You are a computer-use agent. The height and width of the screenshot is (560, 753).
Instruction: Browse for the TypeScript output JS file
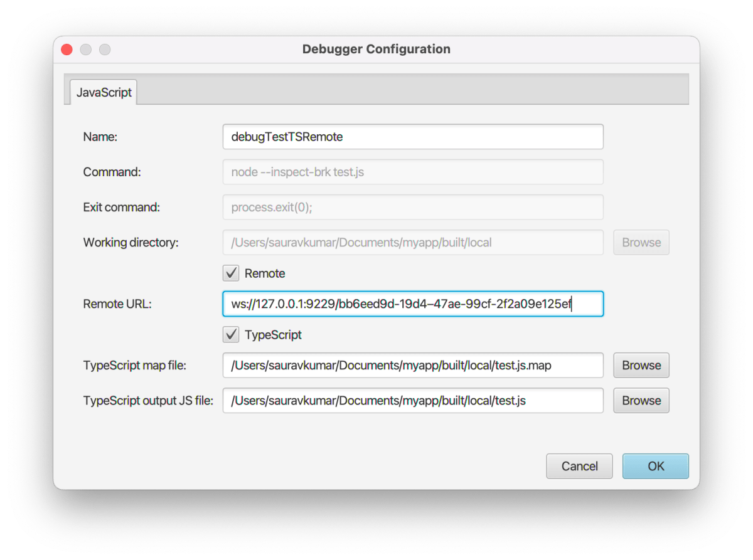coord(641,400)
